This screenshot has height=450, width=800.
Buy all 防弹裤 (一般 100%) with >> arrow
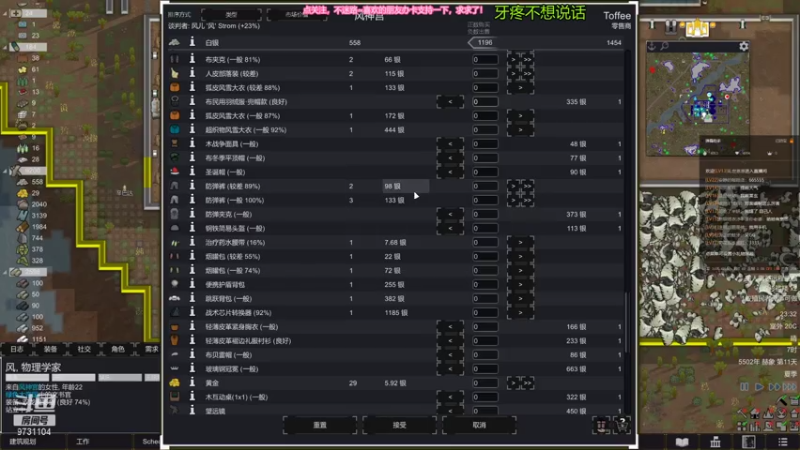click(527, 200)
